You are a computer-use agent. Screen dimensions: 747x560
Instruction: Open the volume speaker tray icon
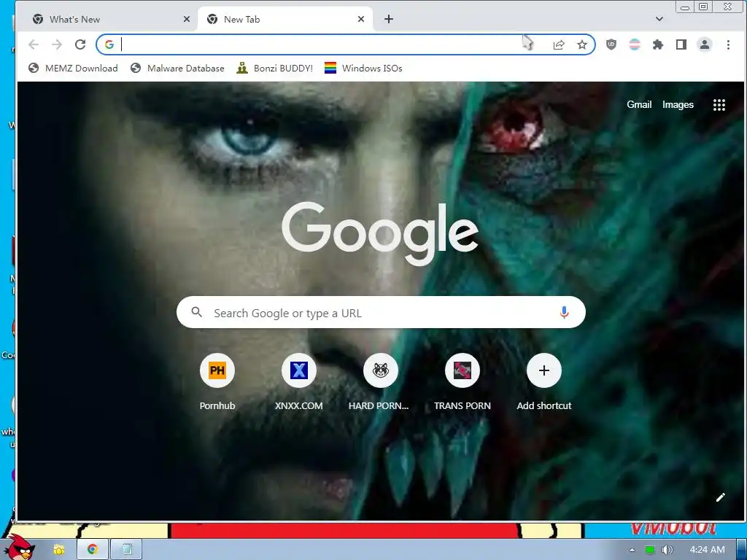click(667, 550)
